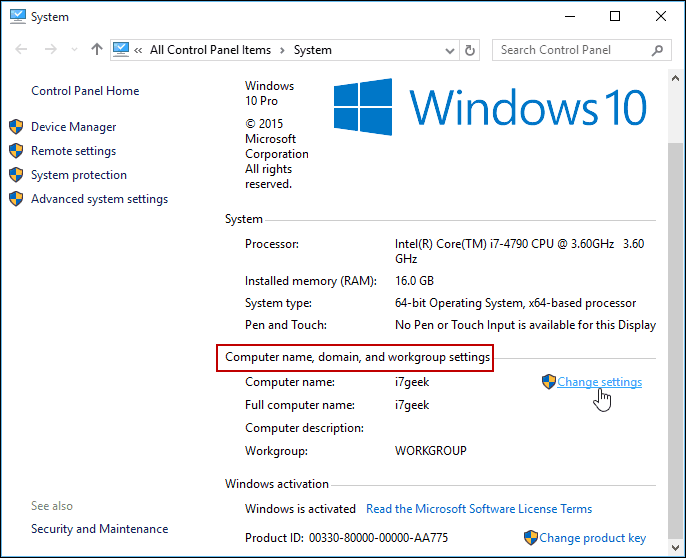Screen dimensions: 686x558
Task: Refresh the System page
Action: pos(470,50)
